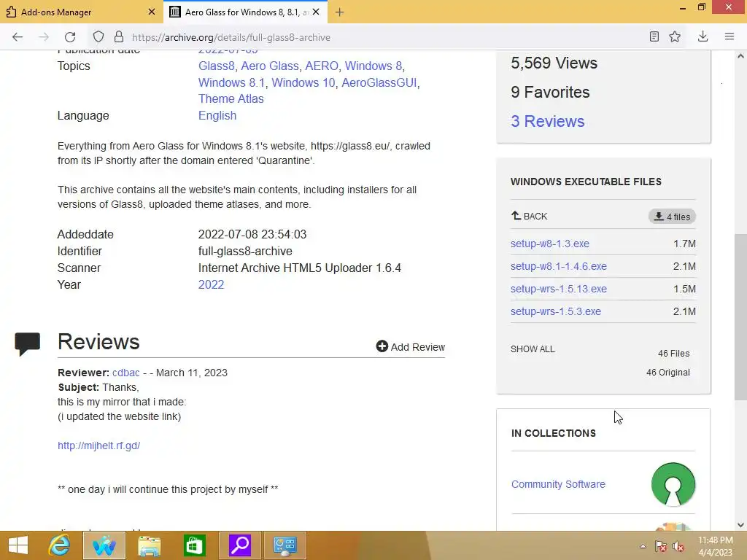Screen dimensions: 747x560
Task: Open the 2022 year link
Action: [211, 284]
